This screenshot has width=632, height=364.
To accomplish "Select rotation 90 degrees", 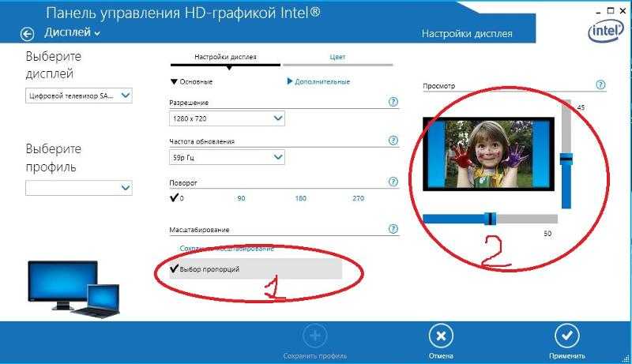I will tap(241, 198).
